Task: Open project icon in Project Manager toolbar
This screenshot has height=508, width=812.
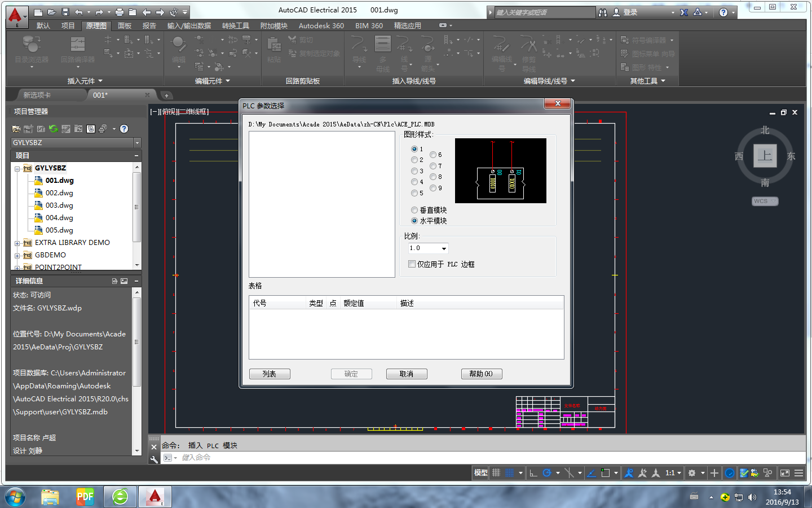Action: [x=16, y=129]
